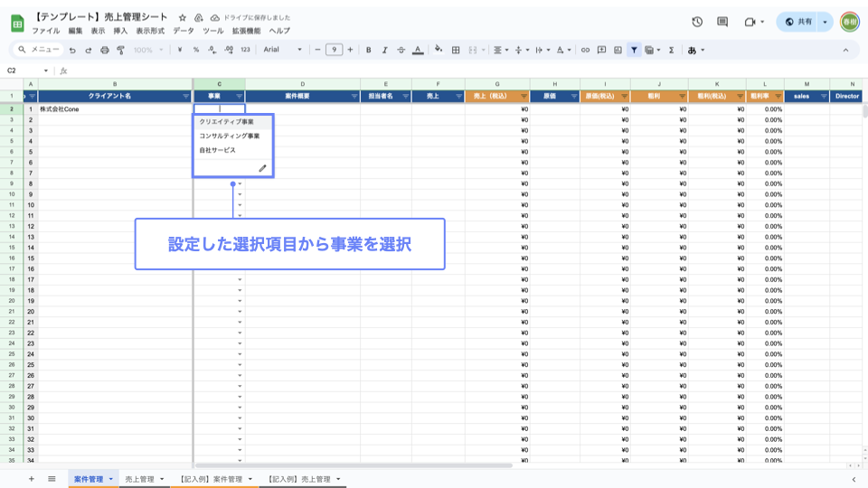Open the filter views dropdown
Screen dimensions: 868x488
653,50
